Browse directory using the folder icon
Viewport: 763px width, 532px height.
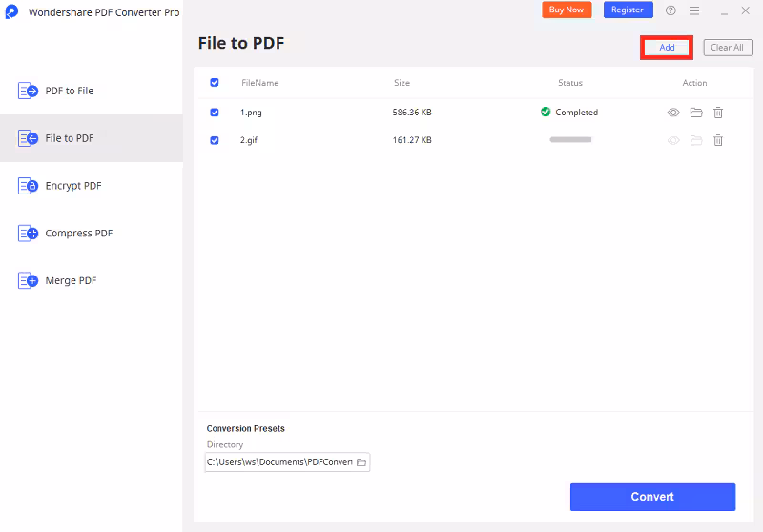361,462
